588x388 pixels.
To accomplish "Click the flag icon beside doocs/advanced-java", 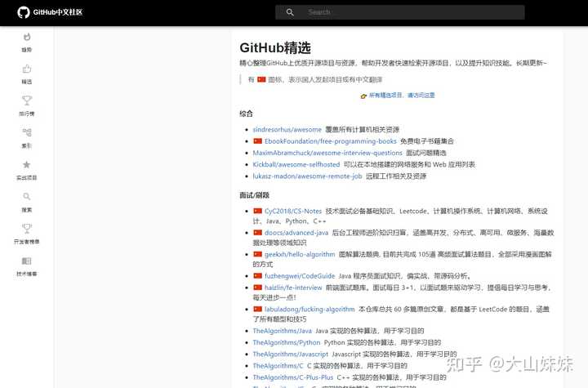I will point(257,233).
